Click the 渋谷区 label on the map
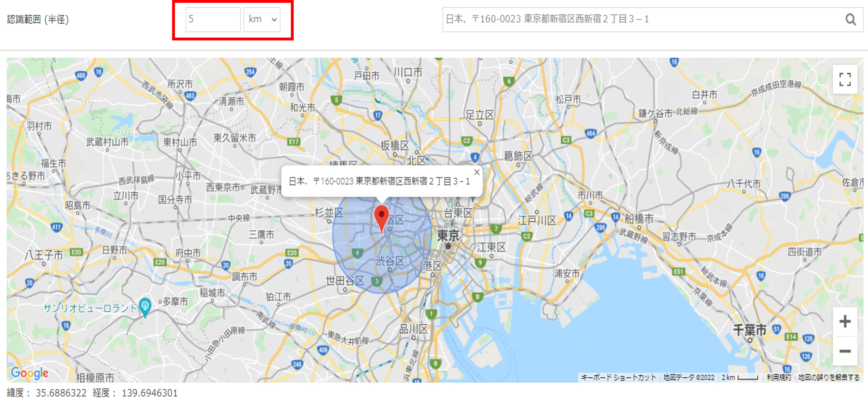 point(390,261)
